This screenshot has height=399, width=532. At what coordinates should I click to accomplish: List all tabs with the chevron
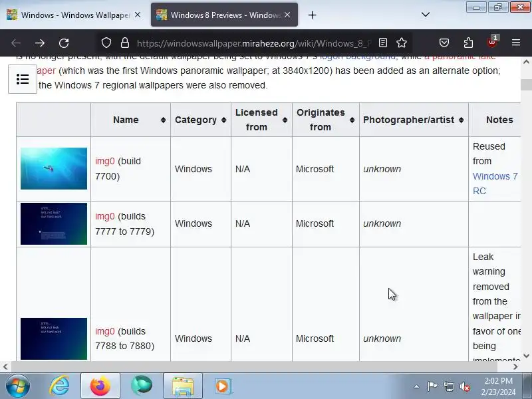point(426,15)
